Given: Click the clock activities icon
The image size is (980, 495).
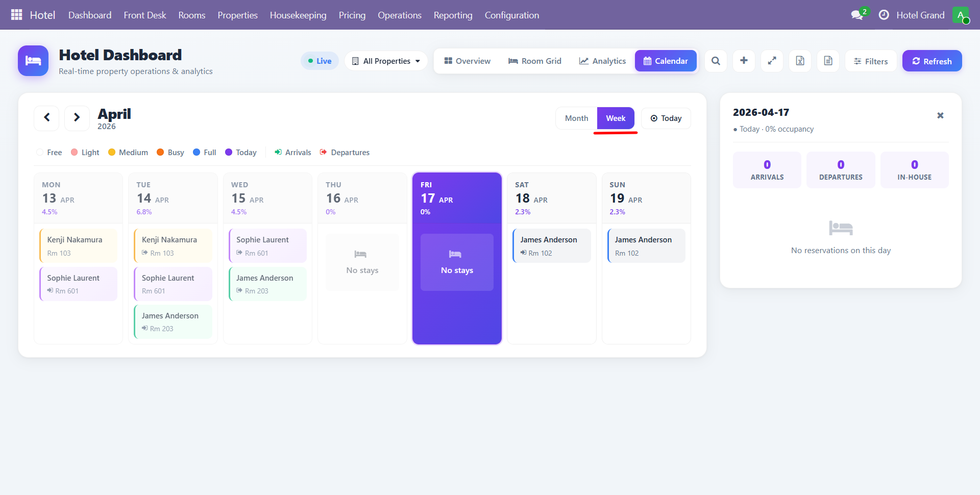Looking at the screenshot, I should [x=884, y=15].
